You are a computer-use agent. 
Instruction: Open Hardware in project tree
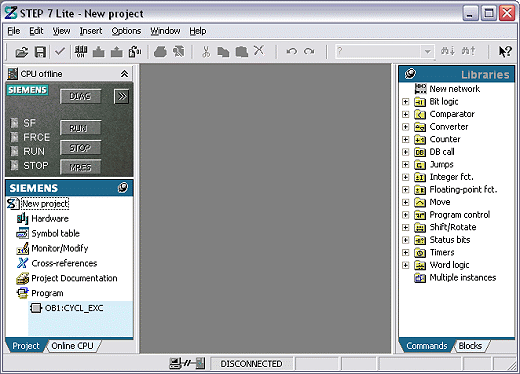click(x=50, y=219)
